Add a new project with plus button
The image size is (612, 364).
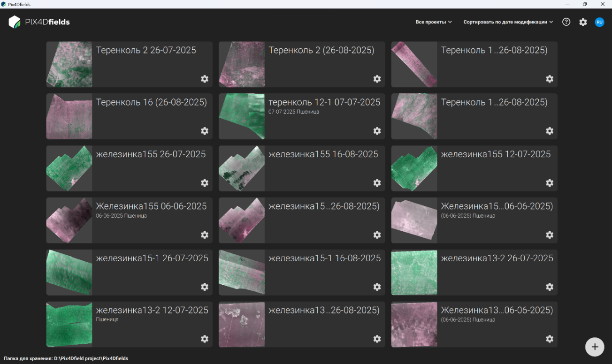(595, 347)
